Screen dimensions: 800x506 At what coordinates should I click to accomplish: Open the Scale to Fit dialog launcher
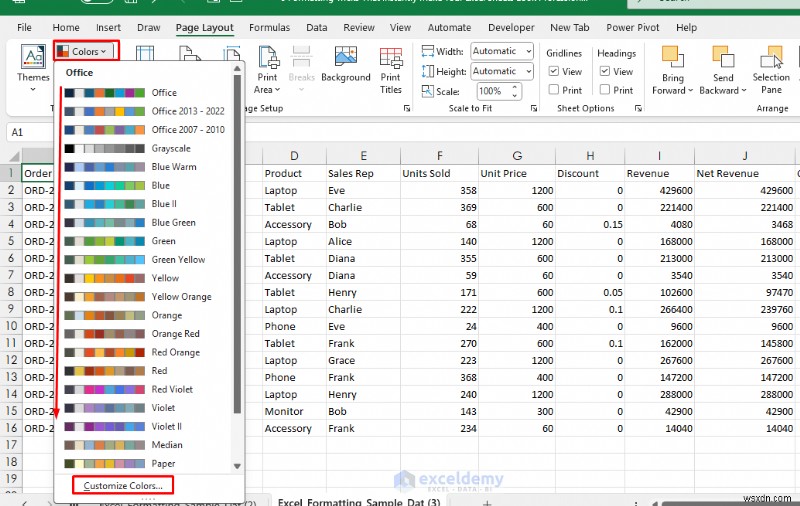click(534, 108)
